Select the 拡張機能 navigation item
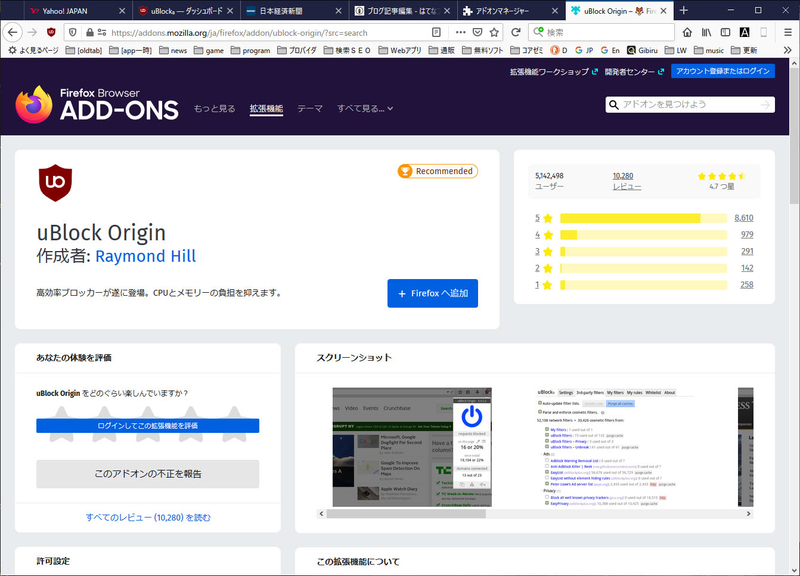 coord(266,108)
